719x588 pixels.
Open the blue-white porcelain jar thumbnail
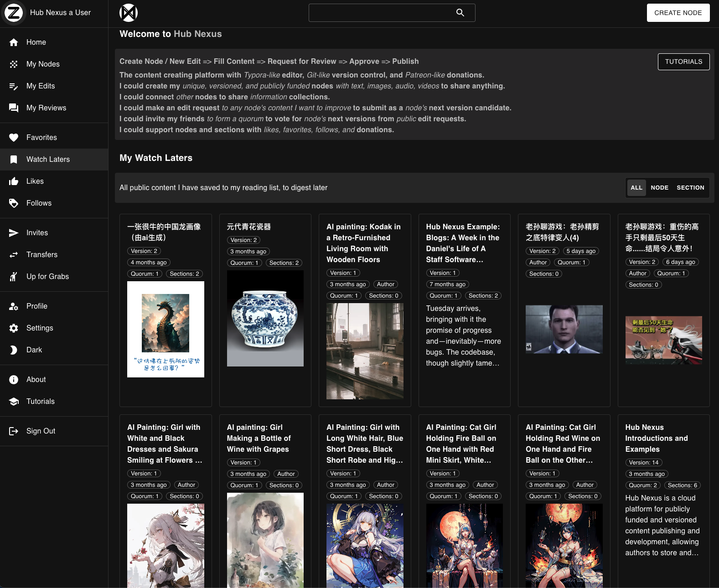tap(265, 318)
